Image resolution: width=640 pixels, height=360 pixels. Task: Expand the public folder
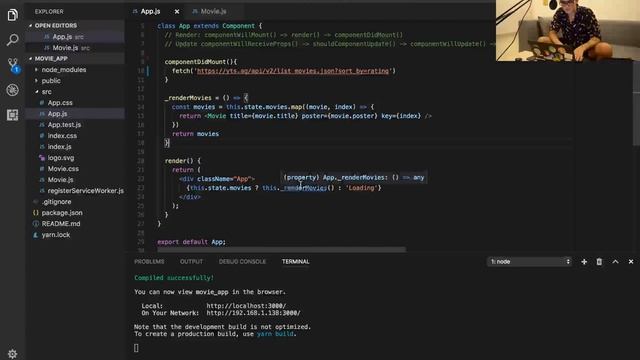click(75, 81)
